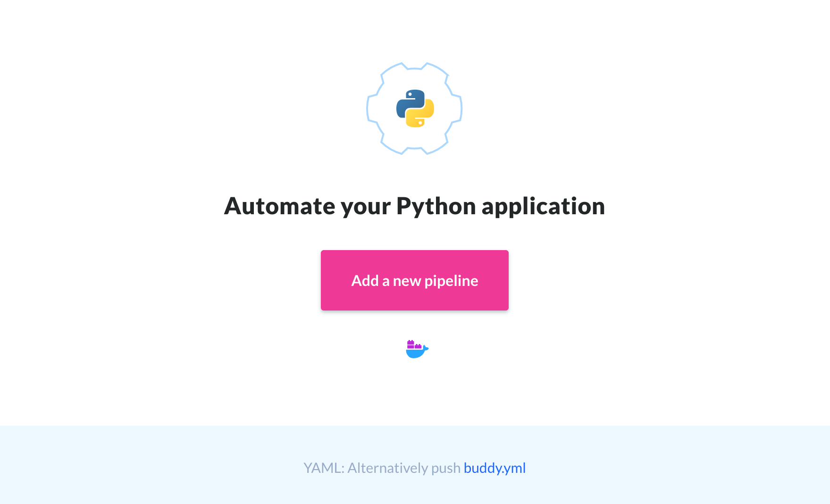This screenshot has width=830, height=504.
Task: Click the word "Python" in the heading
Action: [436, 207]
